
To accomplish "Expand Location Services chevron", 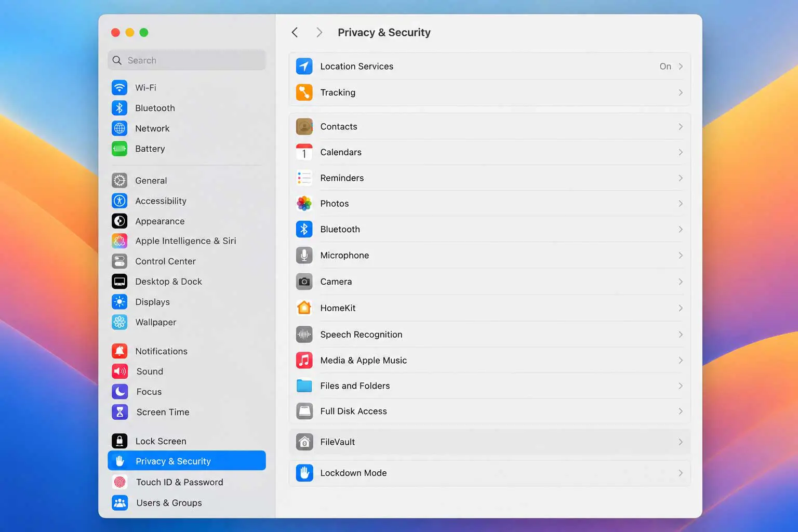I will point(681,66).
